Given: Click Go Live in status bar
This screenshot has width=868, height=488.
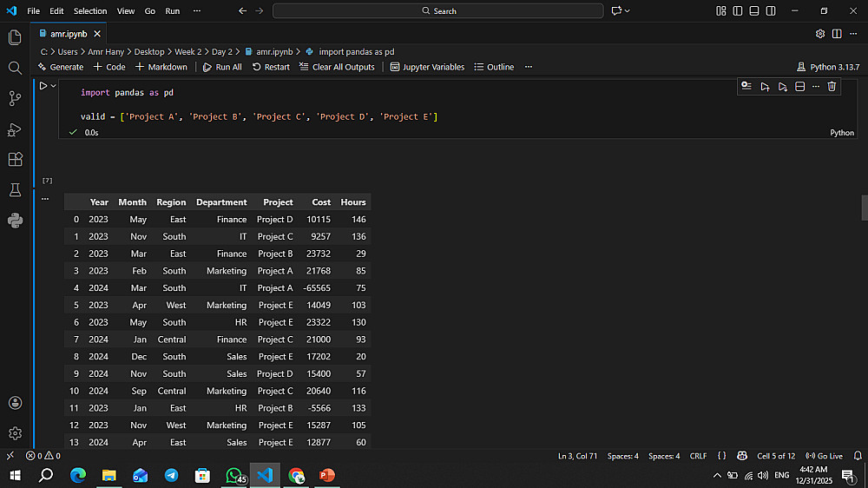Looking at the screenshot, I should tap(825, 456).
